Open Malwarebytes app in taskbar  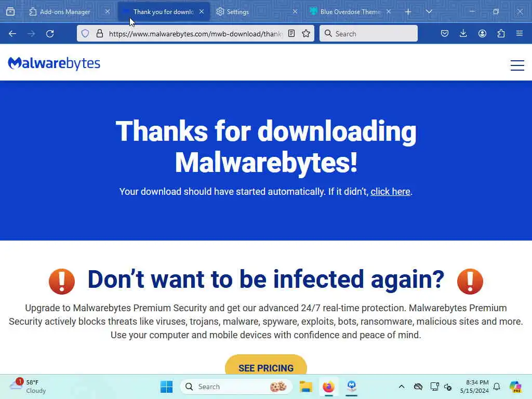[x=352, y=387]
